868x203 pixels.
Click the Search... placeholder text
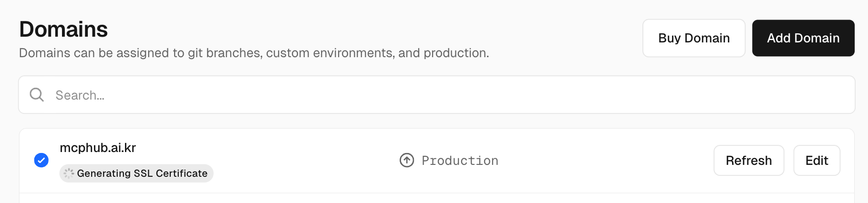tap(80, 95)
